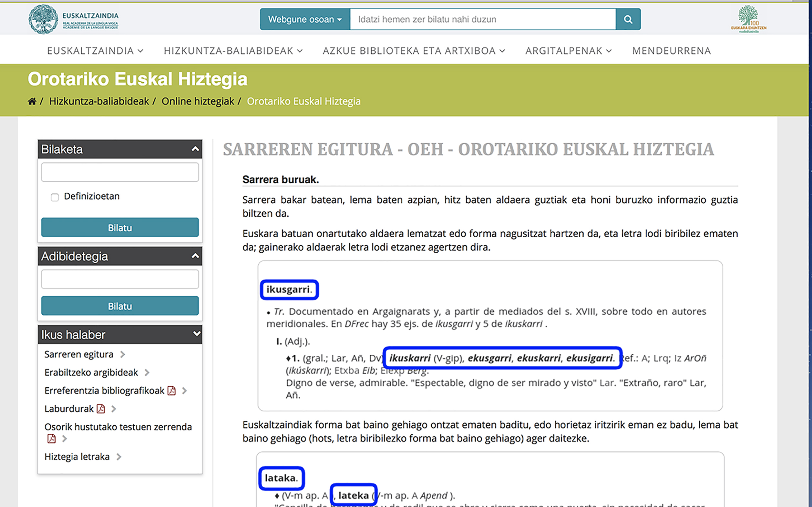Open the Euskaltzaindia logo homepage link
Viewport: 812px width, 507px height.
pyautogui.click(x=74, y=19)
